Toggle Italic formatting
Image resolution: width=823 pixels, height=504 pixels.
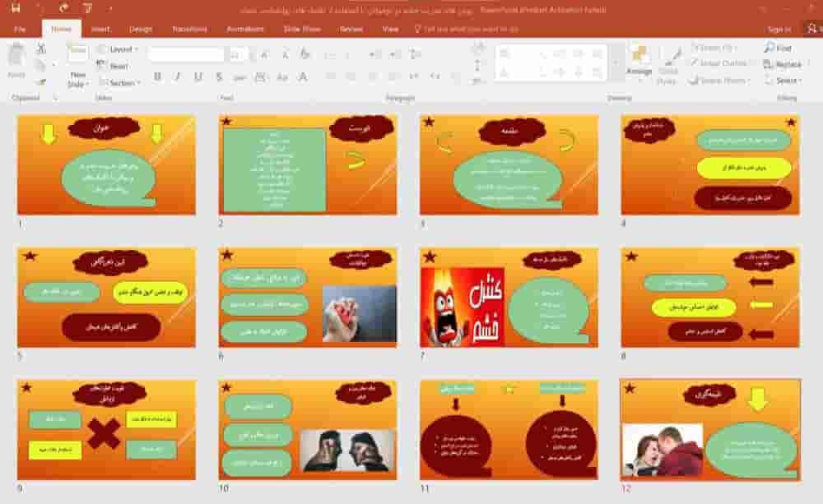click(x=178, y=77)
